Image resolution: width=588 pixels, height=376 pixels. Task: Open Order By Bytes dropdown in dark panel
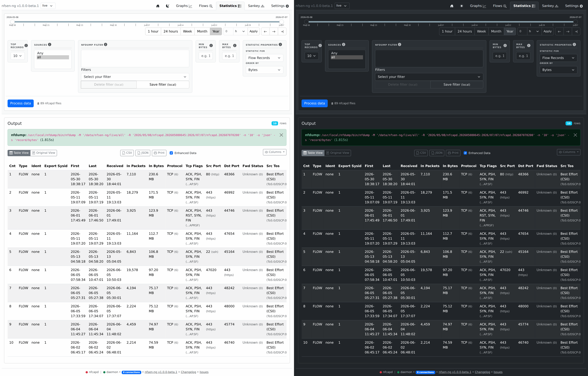point(558,70)
